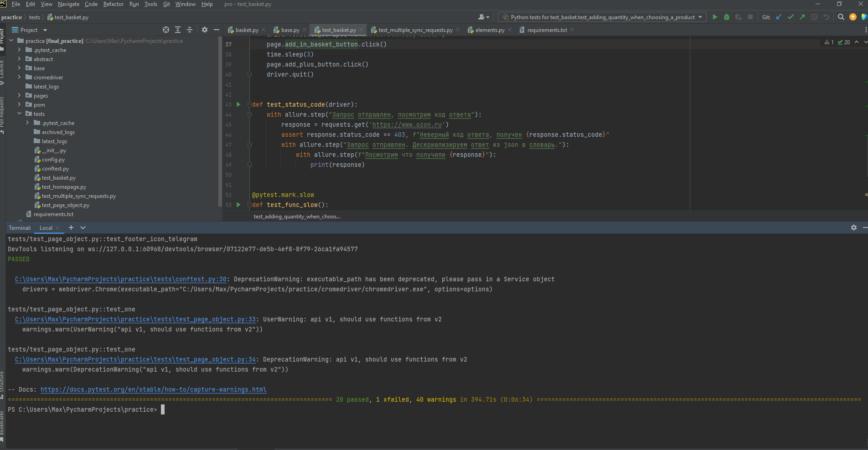The height and width of the screenshot is (450, 868).
Task: Run with coverage icon in toolbar
Action: click(739, 17)
